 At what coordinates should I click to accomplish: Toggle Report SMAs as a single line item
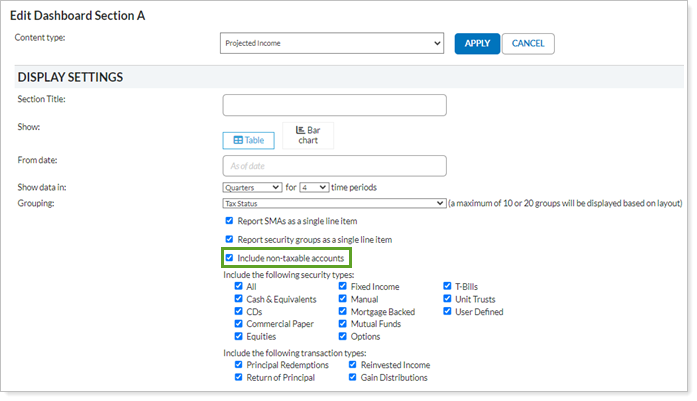230,220
